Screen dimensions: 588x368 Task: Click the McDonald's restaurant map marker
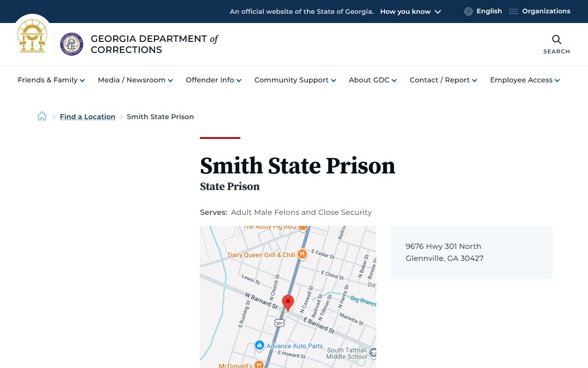[x=259, y=364]
